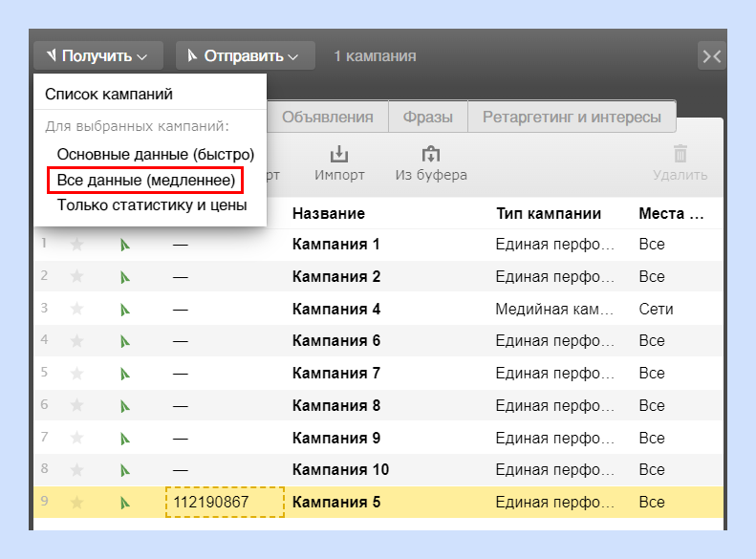Choose 'Основные данные (быстро)' menu option

pyautogui.click(x=155, y=154)
